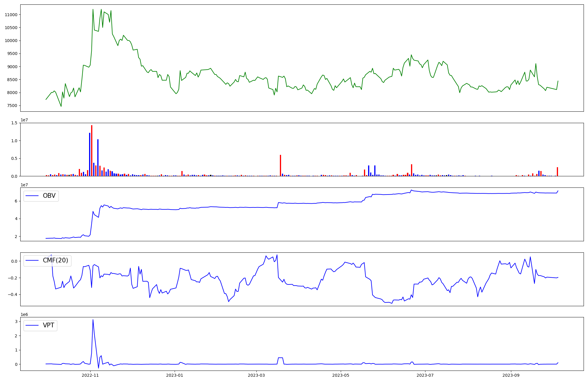Click the tallest red volume bar
Image resolution: width=588 pixels, height=382 pixels.
(92, 150)
